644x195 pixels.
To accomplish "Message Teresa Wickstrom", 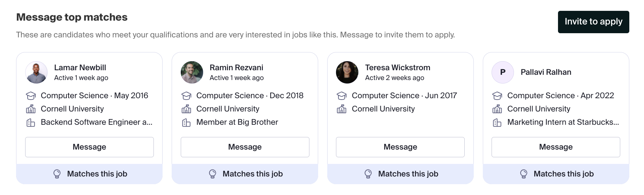I will click(400, 147).
